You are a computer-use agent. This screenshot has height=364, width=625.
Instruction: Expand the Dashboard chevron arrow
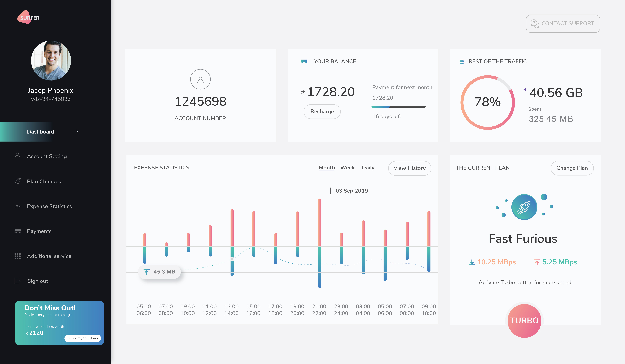coord(77,131)
